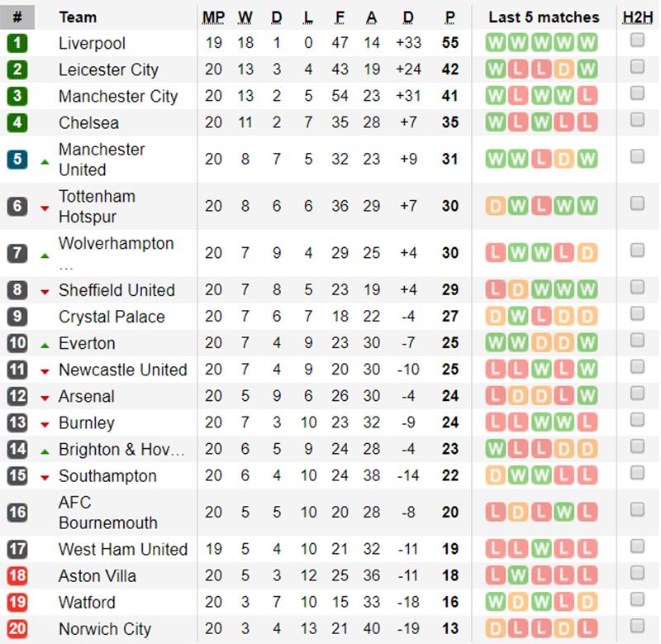Viewport: 661px width, 644px height.
Task: Sort by the W wins column header
Action: [x=245, y=17]
